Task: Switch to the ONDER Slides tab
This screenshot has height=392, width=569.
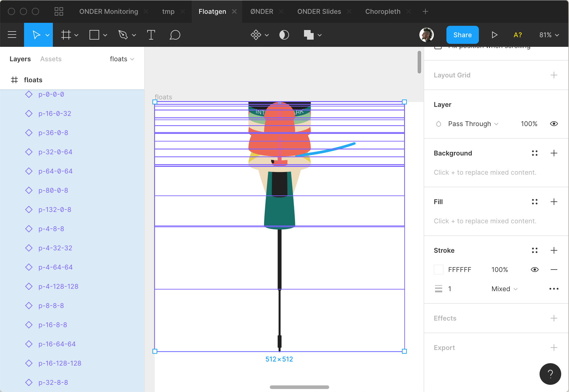Action: (319, 11)
